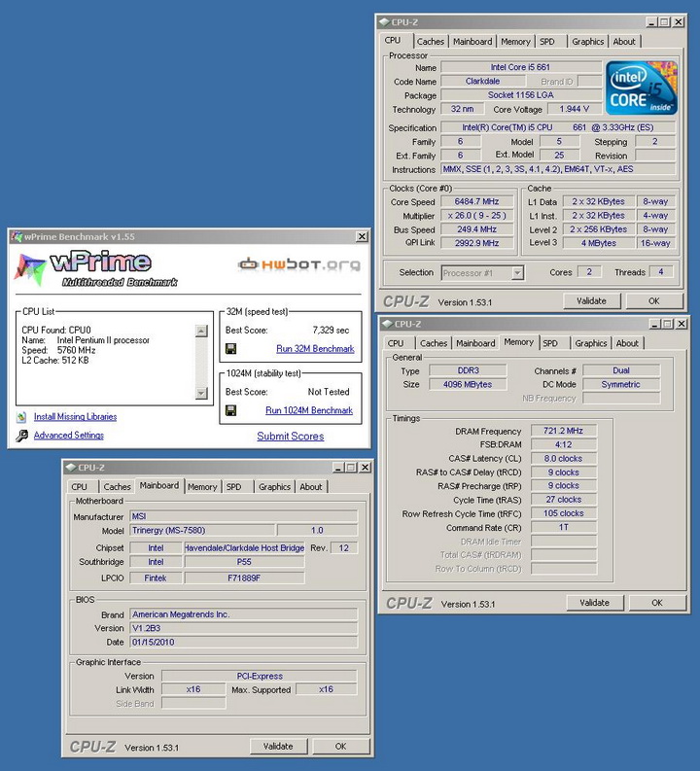Click the Bus Speed value 249.4 MHz
The width and height of the screenshot is (700, 771).
[476, 229]
